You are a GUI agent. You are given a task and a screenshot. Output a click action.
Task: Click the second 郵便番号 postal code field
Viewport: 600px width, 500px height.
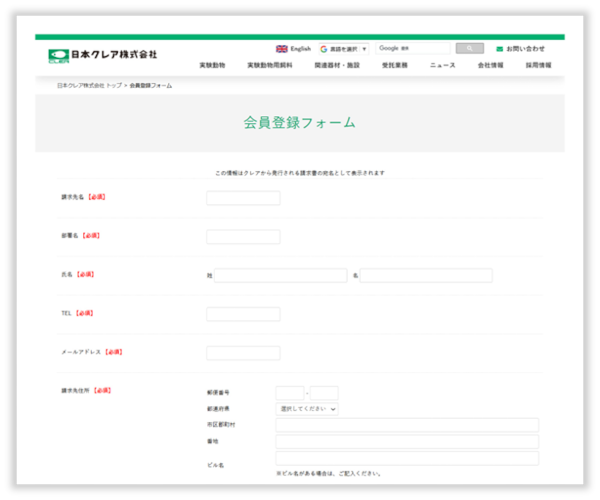pyautogui.click(x=324, y=393)
